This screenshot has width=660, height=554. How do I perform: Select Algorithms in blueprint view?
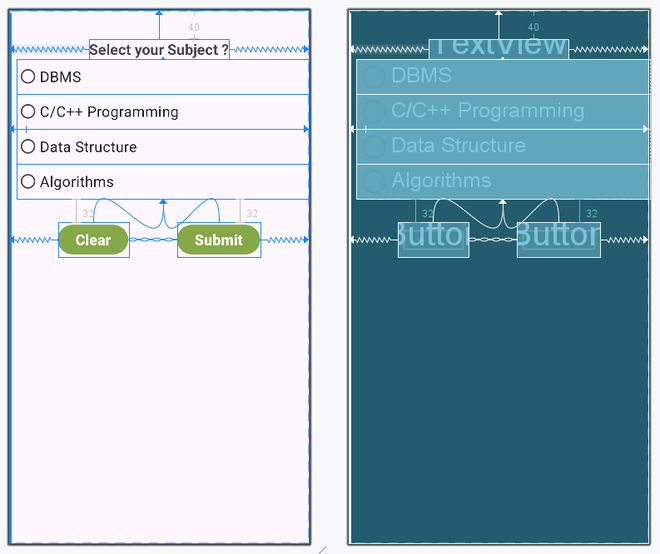[503, 182]
